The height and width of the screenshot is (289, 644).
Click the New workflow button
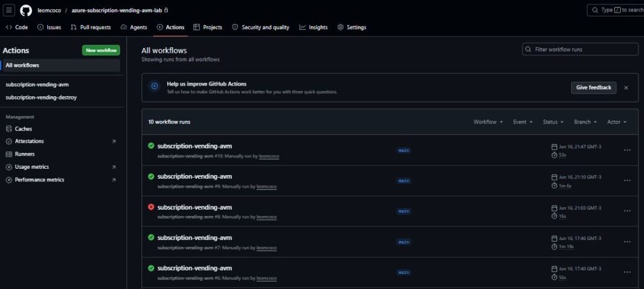(x=101, y=50)
